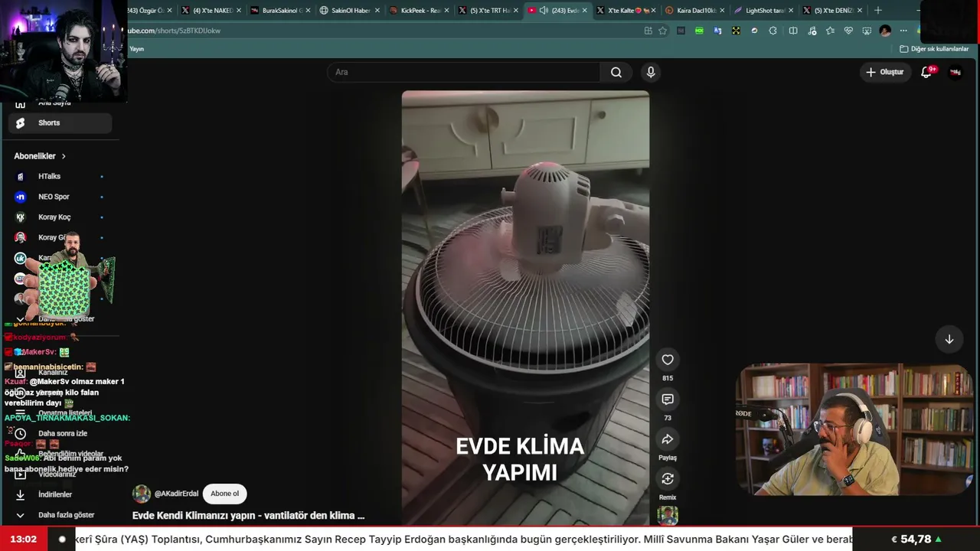Open the YouTube notifications bell
This screenshot has height=551, width=980.
tap(926, 72)
